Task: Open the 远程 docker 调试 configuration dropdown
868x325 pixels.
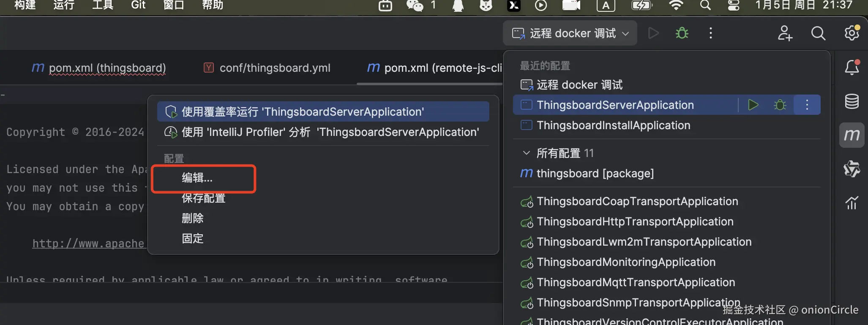Action: [x=570, y=33]
